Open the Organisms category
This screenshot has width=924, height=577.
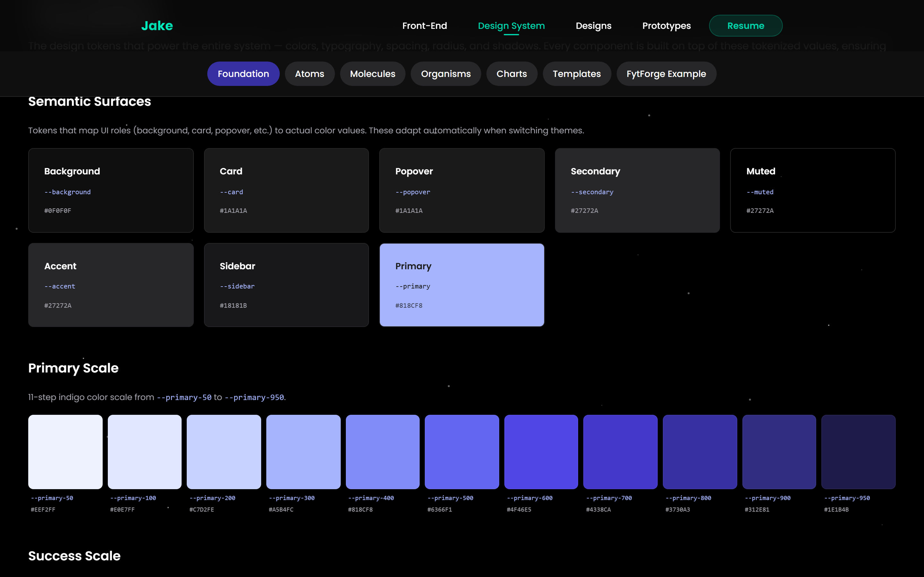coord(446,74)
